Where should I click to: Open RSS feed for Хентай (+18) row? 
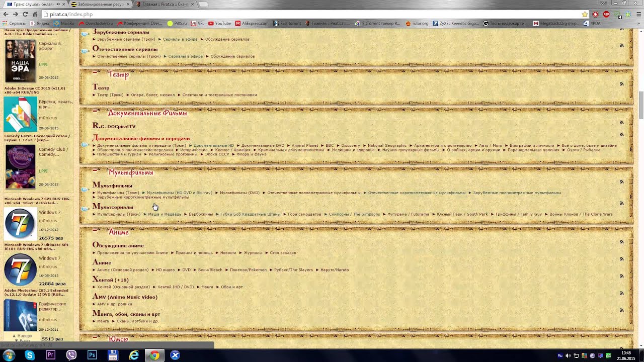pos(621,276)
